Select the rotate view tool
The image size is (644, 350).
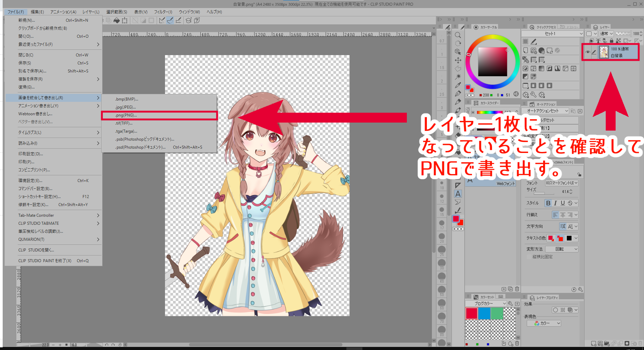(x=458, y=43)
